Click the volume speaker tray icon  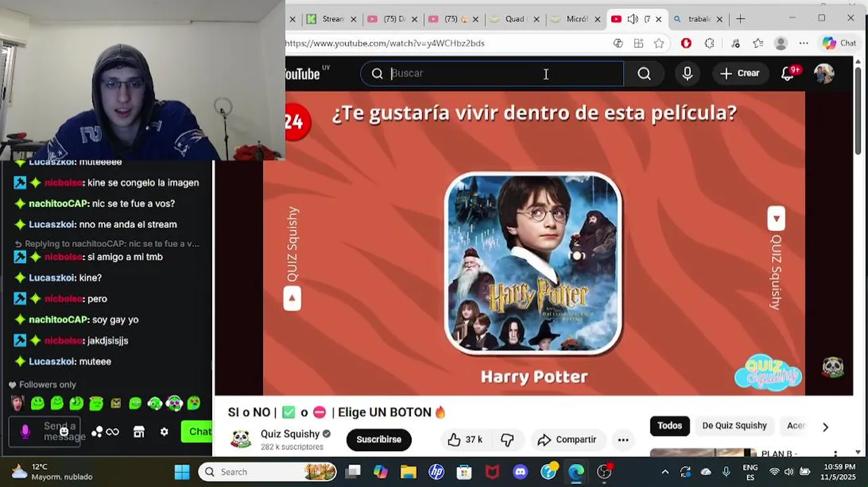[790, 472]
